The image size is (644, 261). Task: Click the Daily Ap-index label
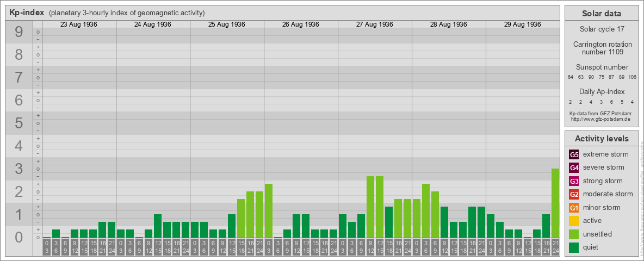[601, 91]
